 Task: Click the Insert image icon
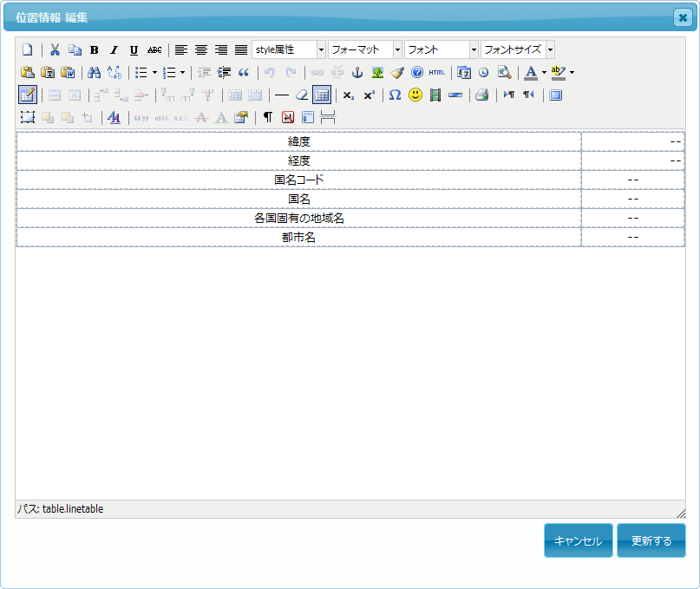point(376,72)
